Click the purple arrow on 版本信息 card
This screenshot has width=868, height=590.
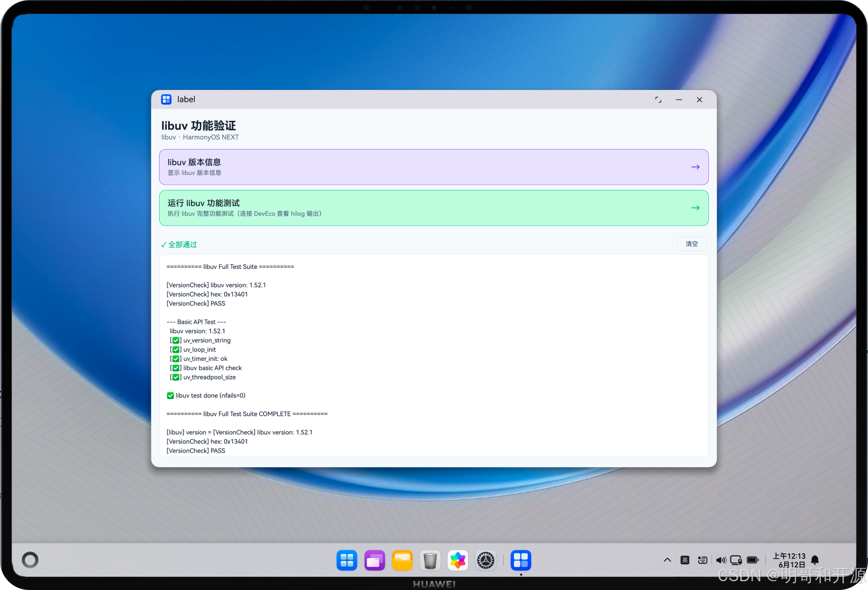695,167
